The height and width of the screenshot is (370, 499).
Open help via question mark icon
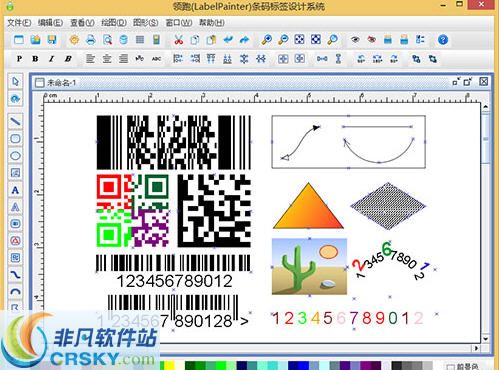(443, 40)
